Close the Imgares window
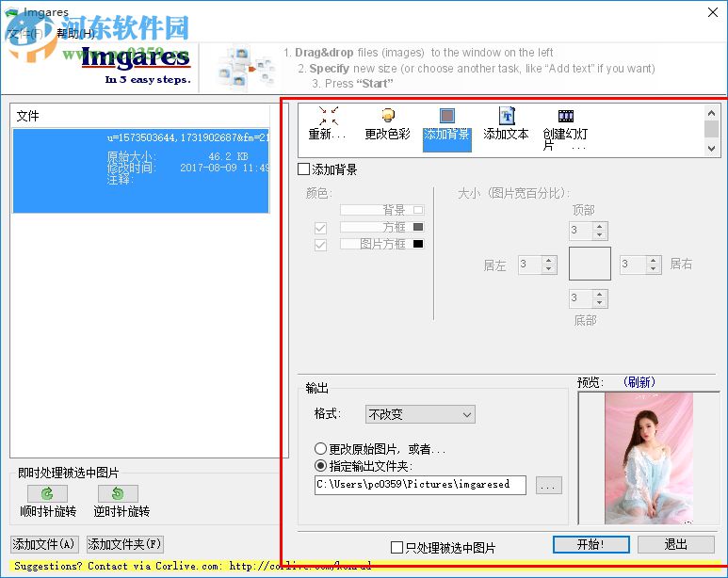This screenshot has width=728, height=578. 713,12
